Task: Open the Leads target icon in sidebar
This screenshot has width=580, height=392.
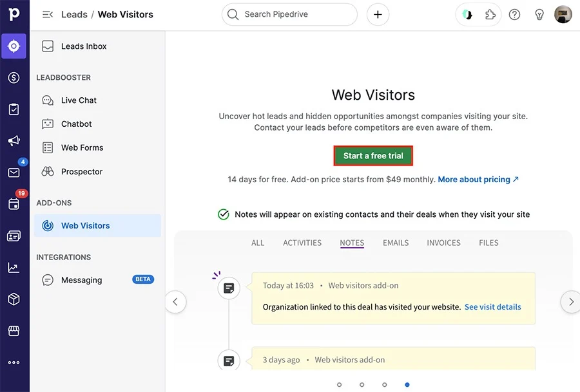Action: 14,46
